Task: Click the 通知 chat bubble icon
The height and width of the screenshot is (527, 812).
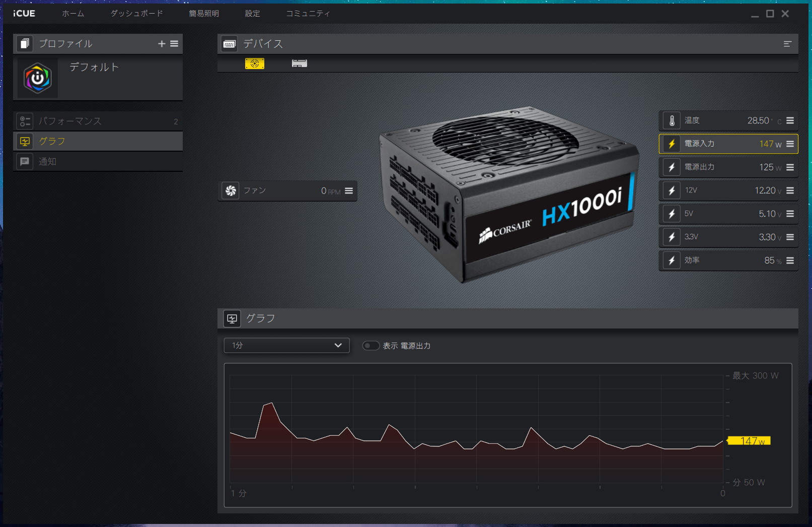Action: click(25, 162)
